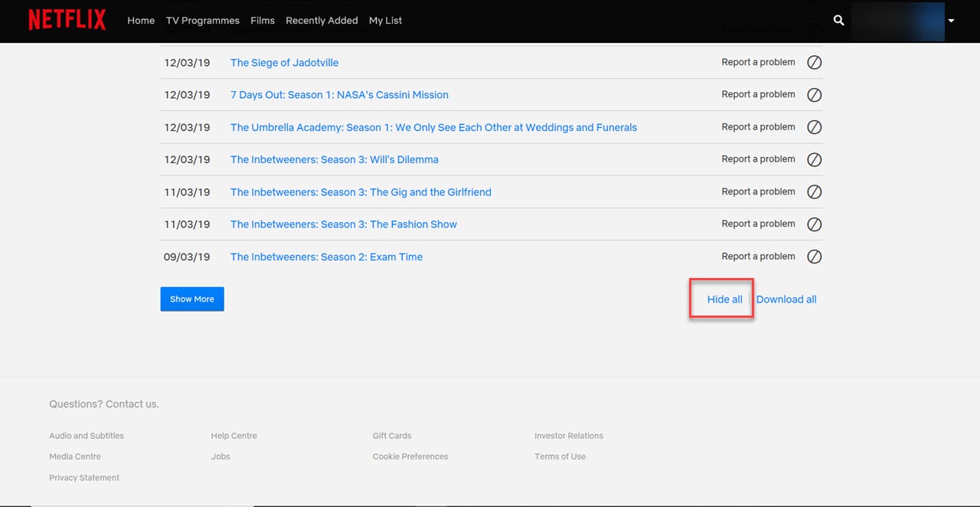Open Inbetweeners Will's Dilemma link
This screenshot has height=507, width=980.
(335, 159)
